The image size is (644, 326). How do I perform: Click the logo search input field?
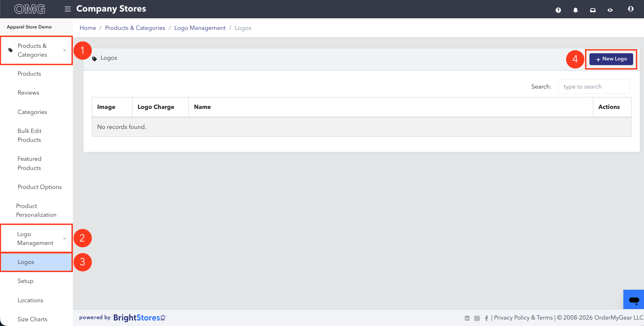click(594, 87)
